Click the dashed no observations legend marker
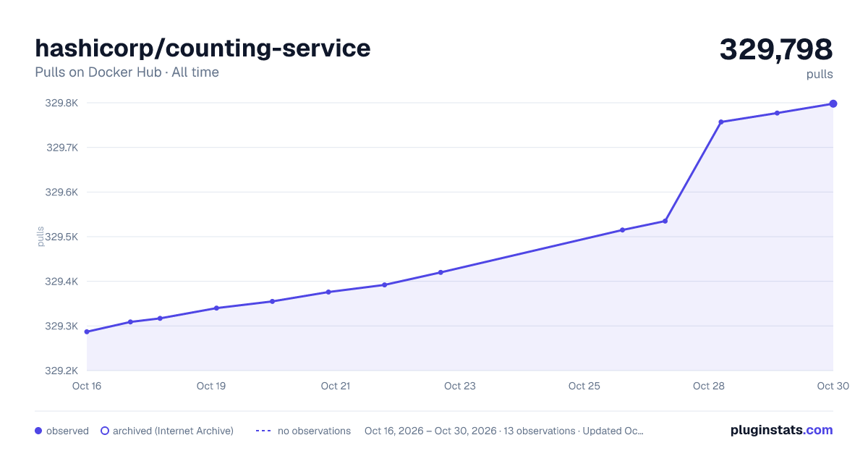Screen dimensions: 868x456 [x=263, y=431]
